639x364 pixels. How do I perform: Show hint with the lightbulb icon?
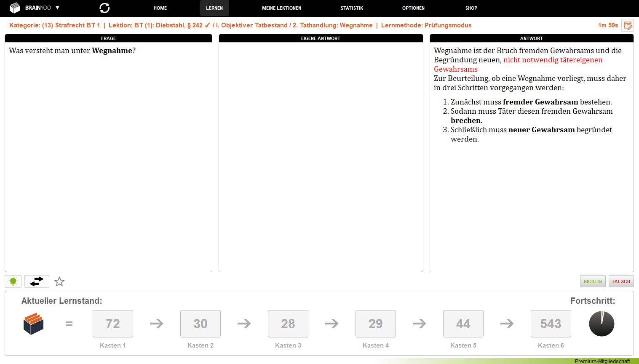click(13, 281)
